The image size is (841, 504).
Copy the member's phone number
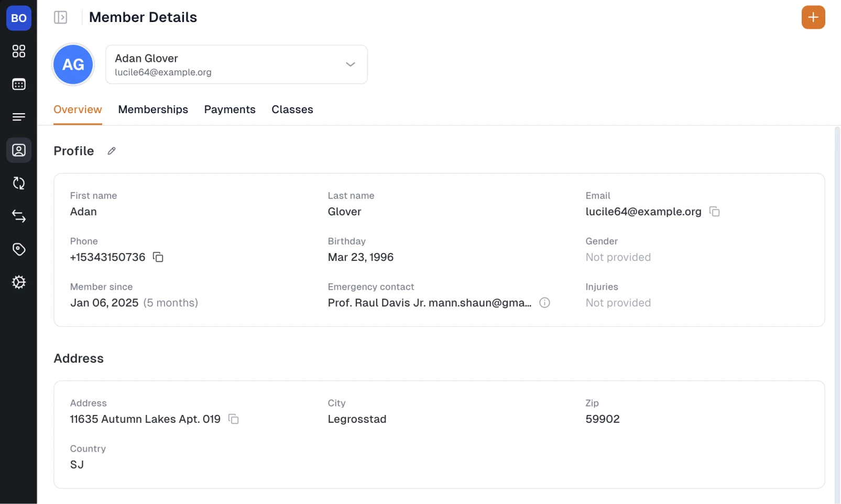[x=158, y=257]
